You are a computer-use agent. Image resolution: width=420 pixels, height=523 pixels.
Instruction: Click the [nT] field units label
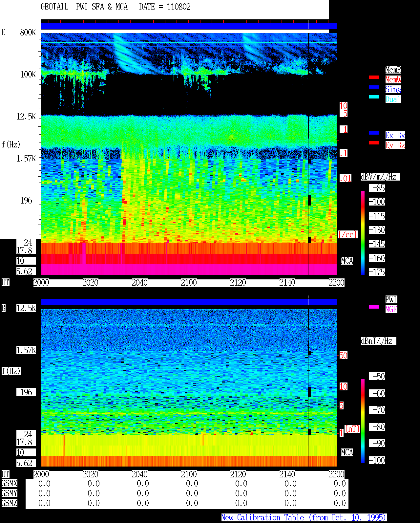click(352, 429)
